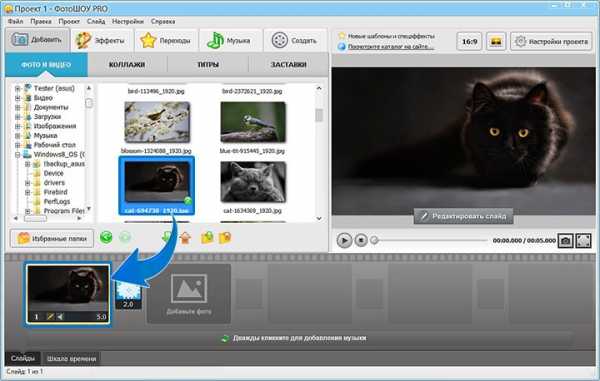Expand the Рабочий стол node

pyautogui.click(x=18, y=145)
